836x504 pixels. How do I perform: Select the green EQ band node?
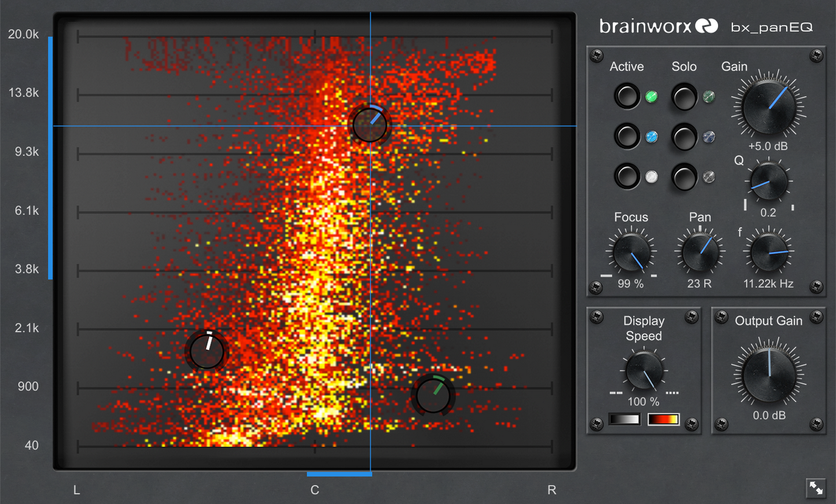433,395
